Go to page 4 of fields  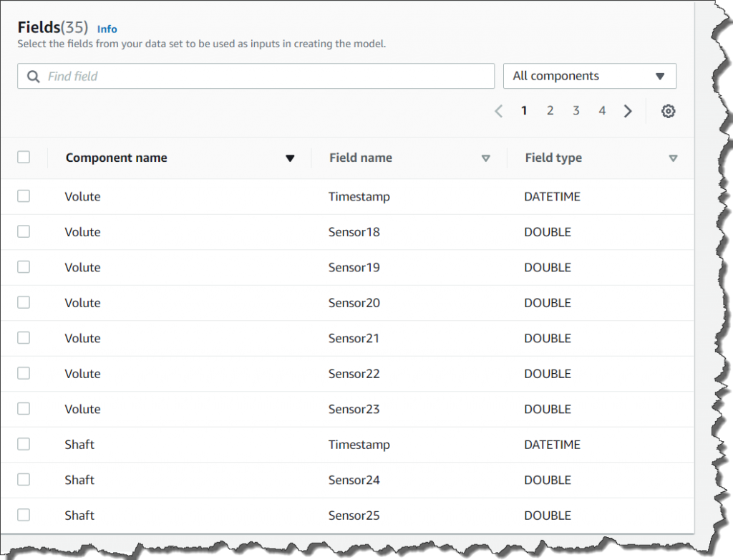602,111
